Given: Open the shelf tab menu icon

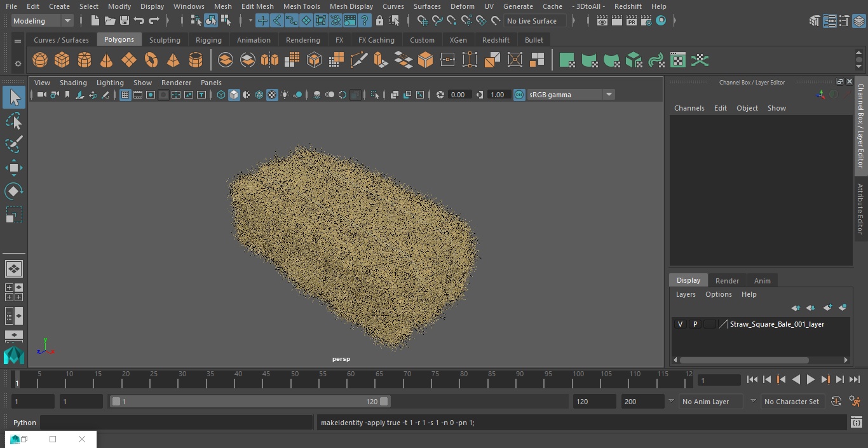Looking at the screenshot, I should [x=18, y=41].
